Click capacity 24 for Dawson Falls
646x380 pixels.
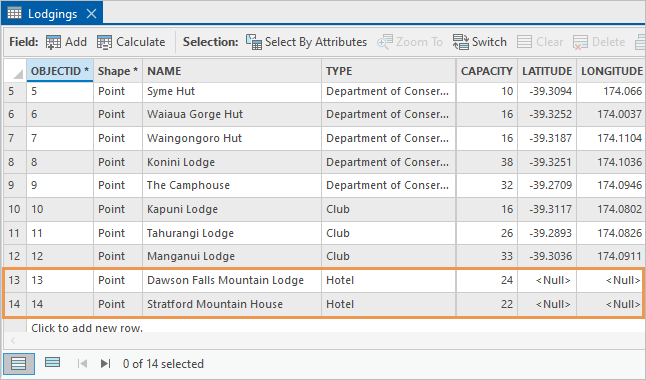(487, 280)
